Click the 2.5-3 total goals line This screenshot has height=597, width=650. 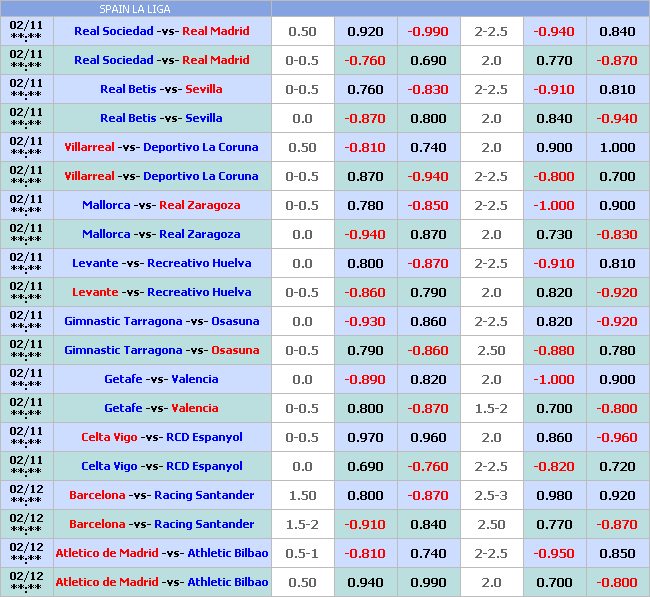coord(491,495)
